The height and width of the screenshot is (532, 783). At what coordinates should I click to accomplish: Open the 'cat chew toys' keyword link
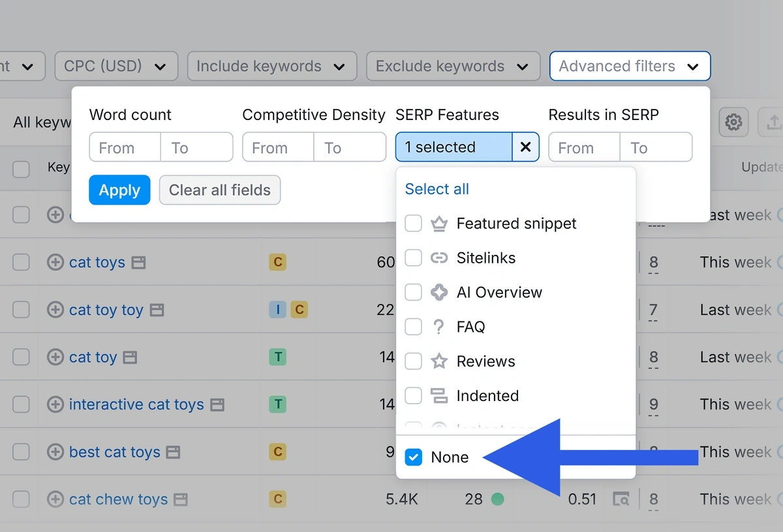119,499
